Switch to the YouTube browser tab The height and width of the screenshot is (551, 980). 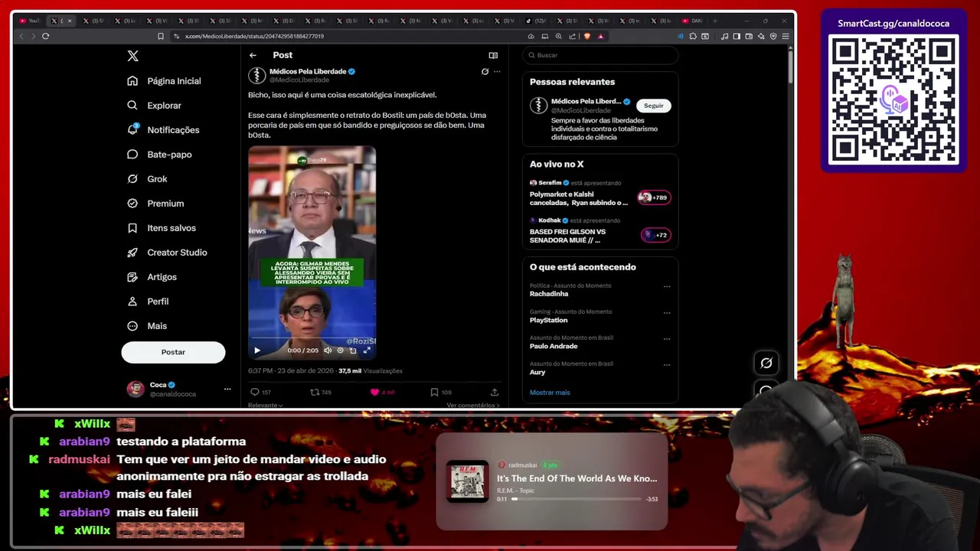coord(28,21)
